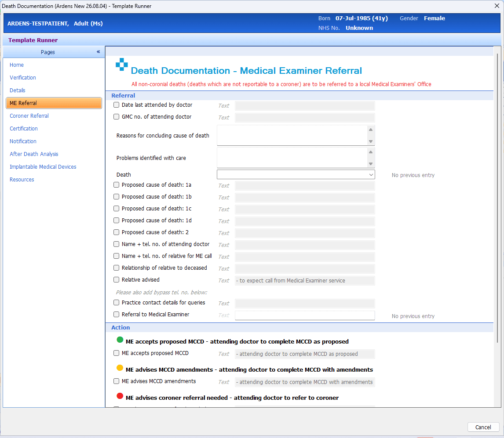Check Proposed cause of death: 2

click(117, 232)
